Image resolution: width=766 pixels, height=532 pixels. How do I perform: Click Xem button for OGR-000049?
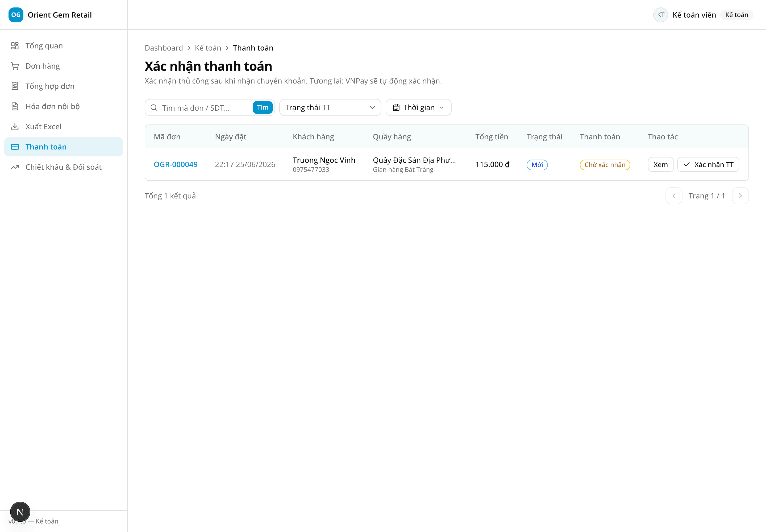point(660,164)
